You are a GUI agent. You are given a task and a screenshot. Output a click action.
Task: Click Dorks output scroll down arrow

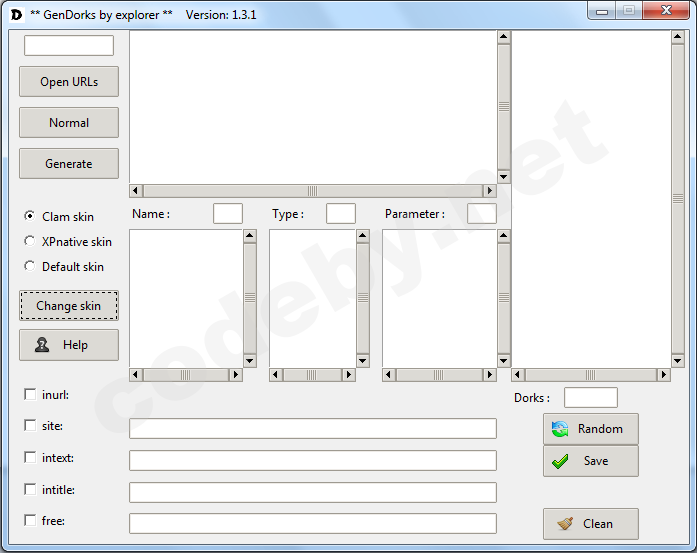tap(677, 361)
